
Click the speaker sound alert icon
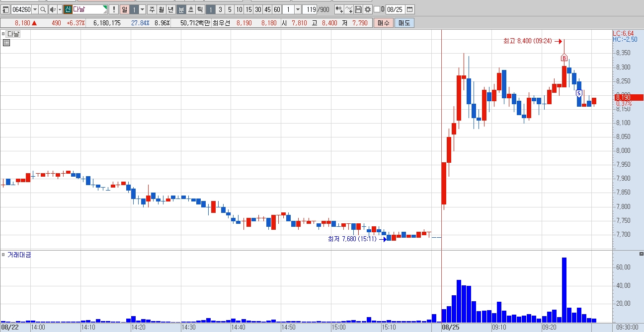coord(52,9)
